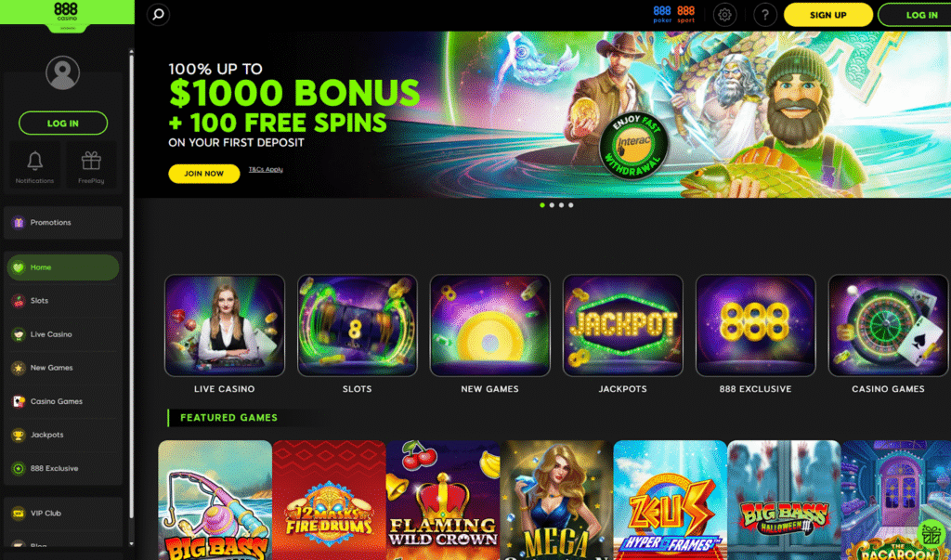The image size is (951, 560).
Task: Select second banner carousel dot
Action: pyautogui.click(x=552, y=205)
